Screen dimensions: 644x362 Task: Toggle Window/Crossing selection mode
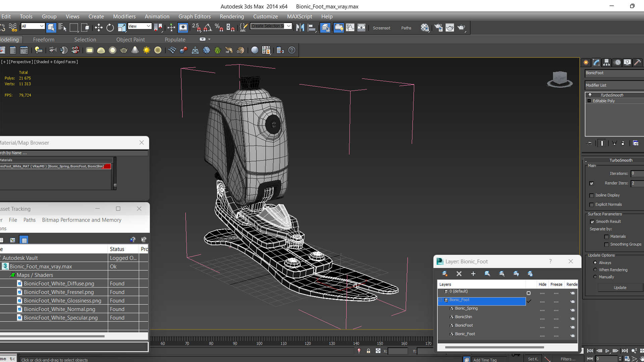pyautogui.click(x=85, y=27)
